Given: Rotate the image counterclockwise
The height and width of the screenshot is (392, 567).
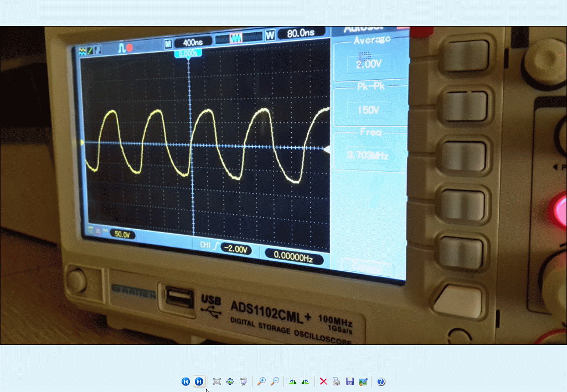Looking at the screenshot, I should [305, 381].
